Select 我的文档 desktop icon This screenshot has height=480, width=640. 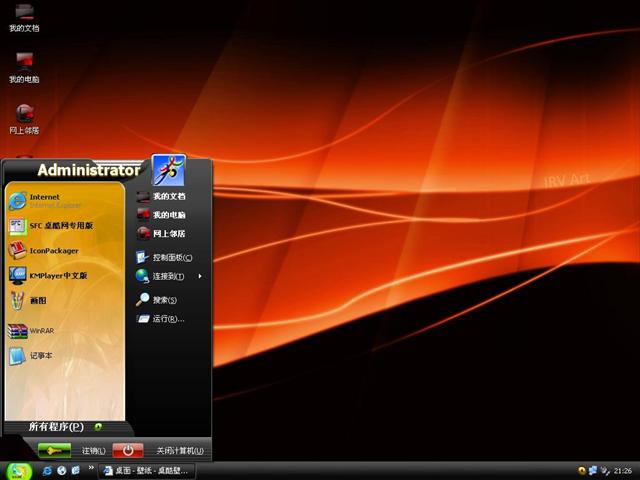tap(24, 18)
